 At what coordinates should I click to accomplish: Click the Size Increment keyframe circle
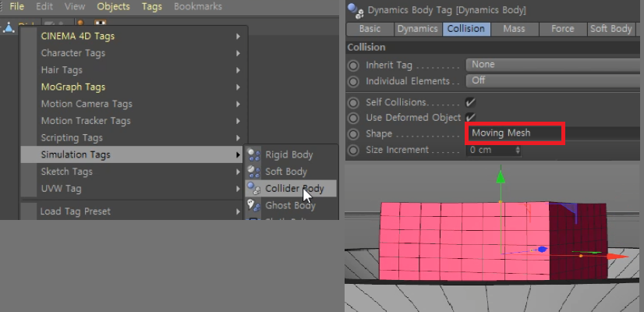[353, 150]
